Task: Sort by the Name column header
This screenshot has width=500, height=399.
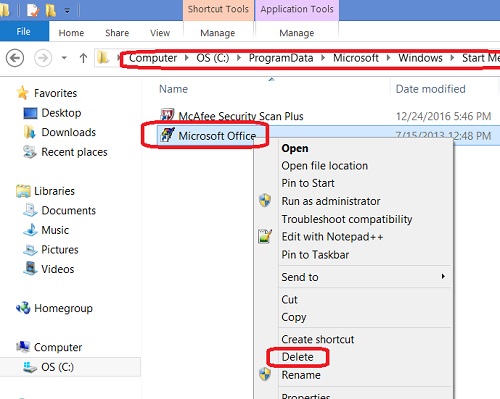Action: (x=173, y=89)
